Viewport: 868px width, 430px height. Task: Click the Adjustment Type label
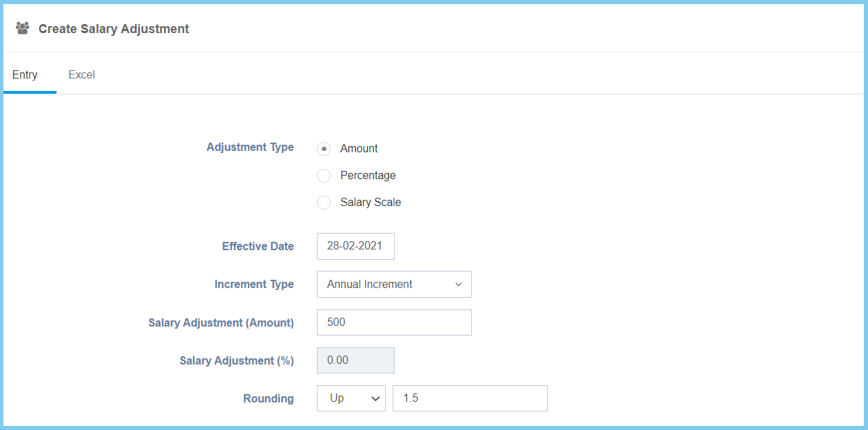[250, 147]
